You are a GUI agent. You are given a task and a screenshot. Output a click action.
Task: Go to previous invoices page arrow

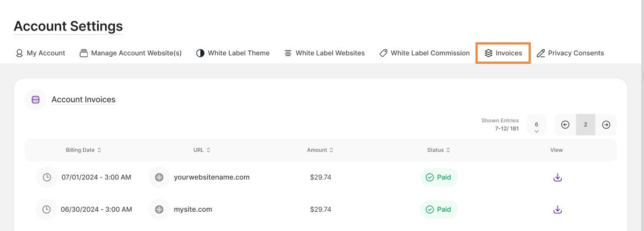(565, 124)
